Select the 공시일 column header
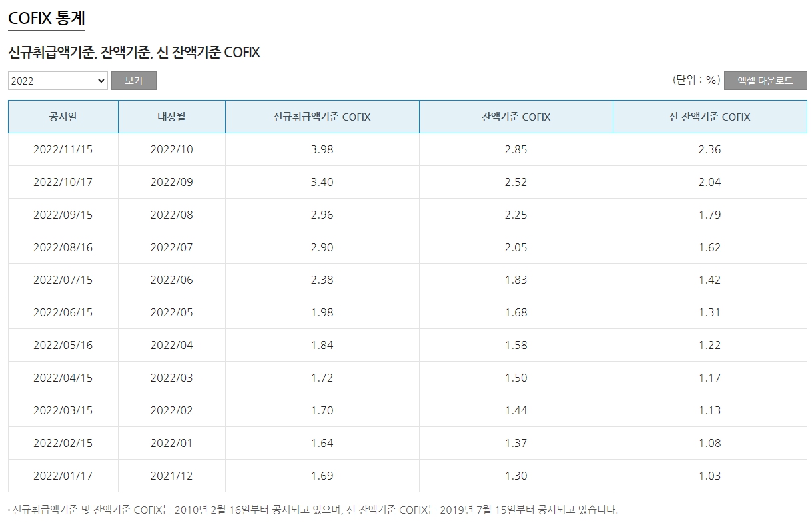The height and width of the screenshot is (523, 812). pos(62,116)
